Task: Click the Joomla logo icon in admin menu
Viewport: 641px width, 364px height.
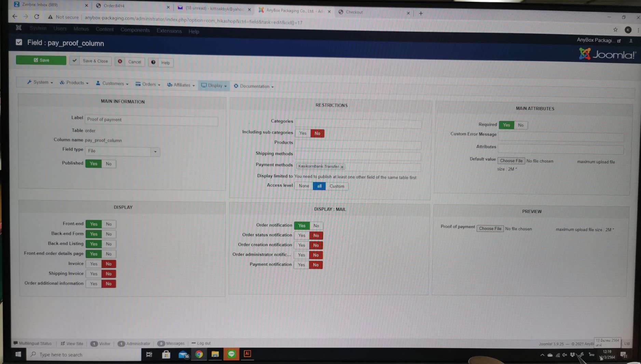Action: click(19, 28)
